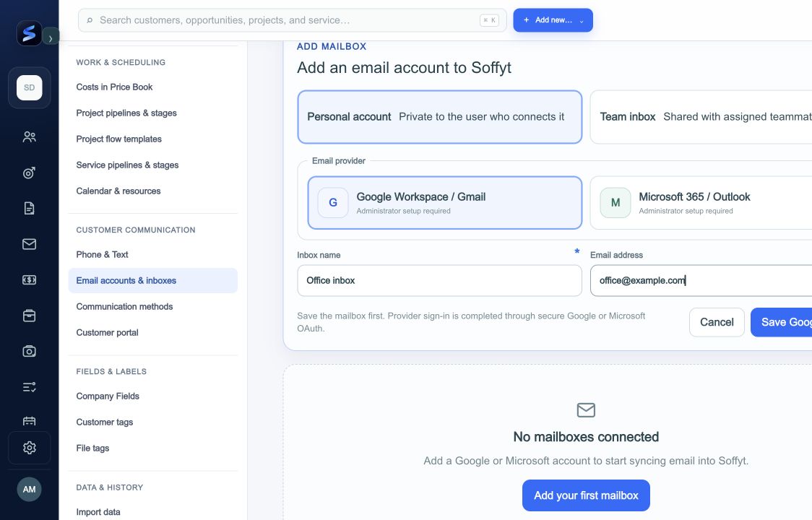
Task: Open the mail envelope sidebar icon
Action: tap(30, 244)
